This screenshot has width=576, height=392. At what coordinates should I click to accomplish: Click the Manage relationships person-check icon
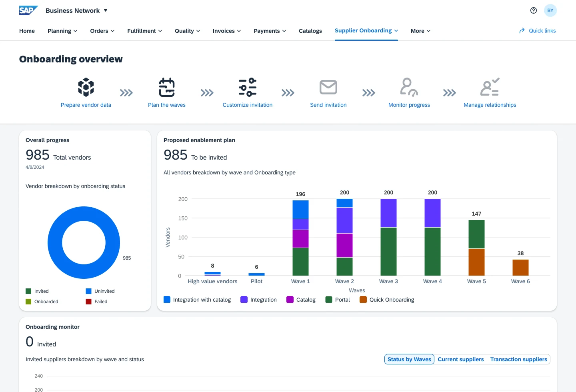[x=490, y=87]
